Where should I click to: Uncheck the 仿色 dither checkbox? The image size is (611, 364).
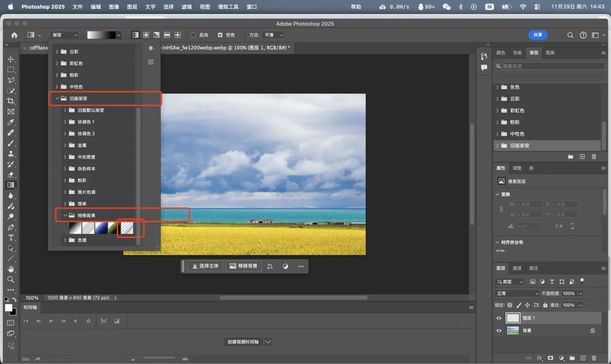click(220, 35)
